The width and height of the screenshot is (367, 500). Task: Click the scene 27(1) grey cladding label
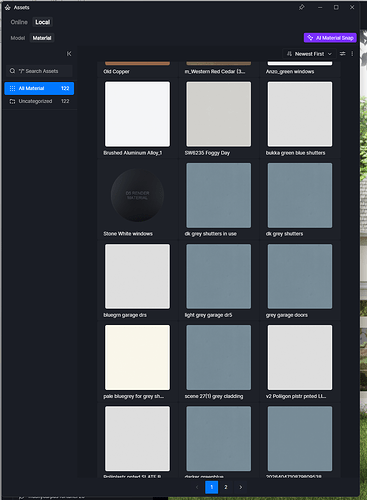[x=214, y=396]
